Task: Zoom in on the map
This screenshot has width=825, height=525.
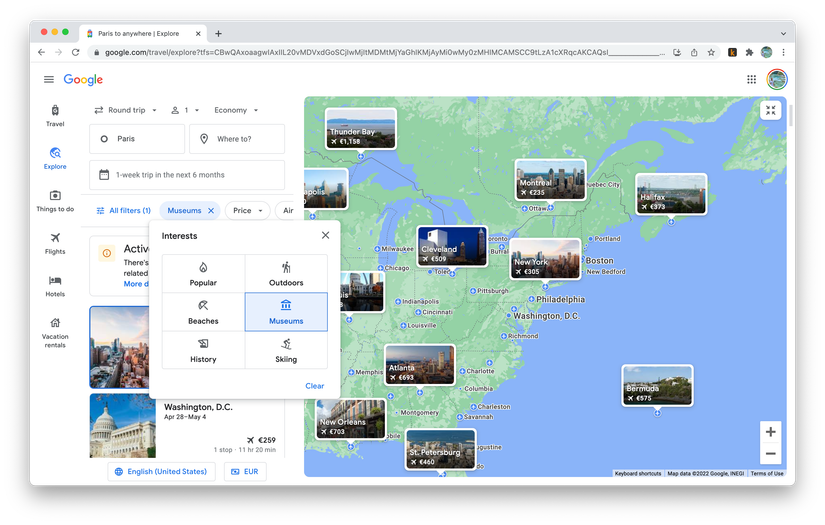Action: pos(770,432)
